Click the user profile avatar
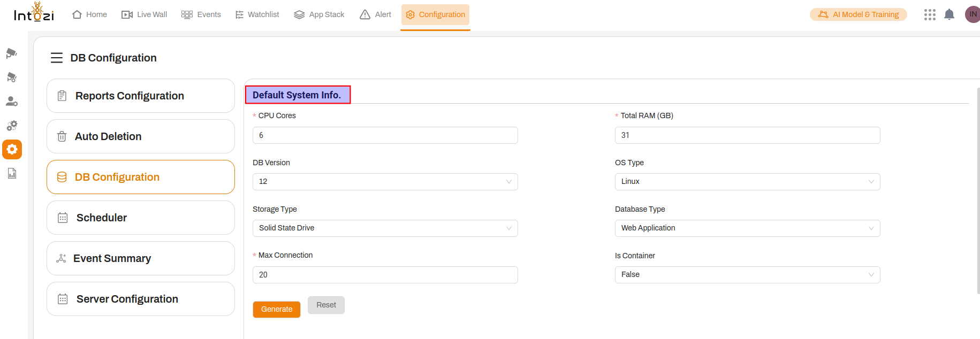 (x=972, y=14)
